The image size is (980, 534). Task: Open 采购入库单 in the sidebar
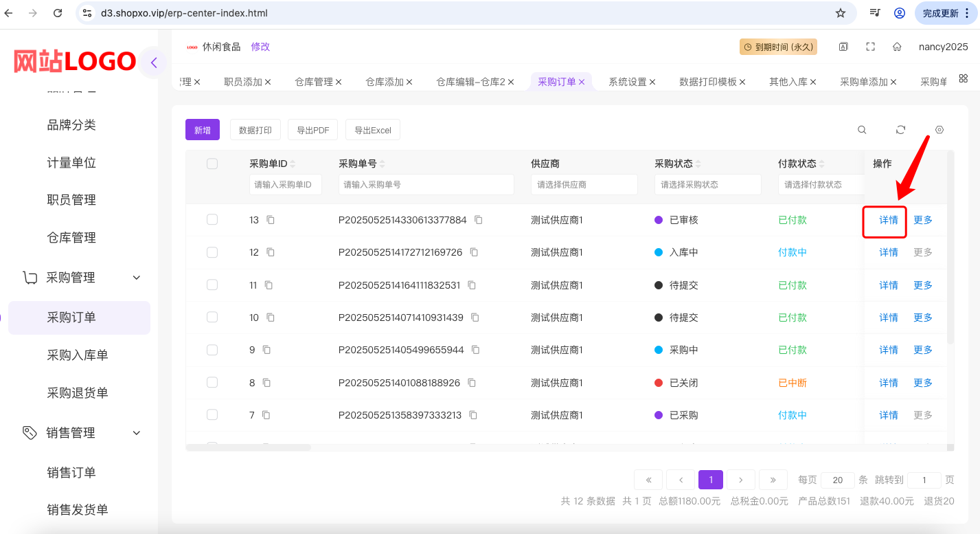point(78,355)
